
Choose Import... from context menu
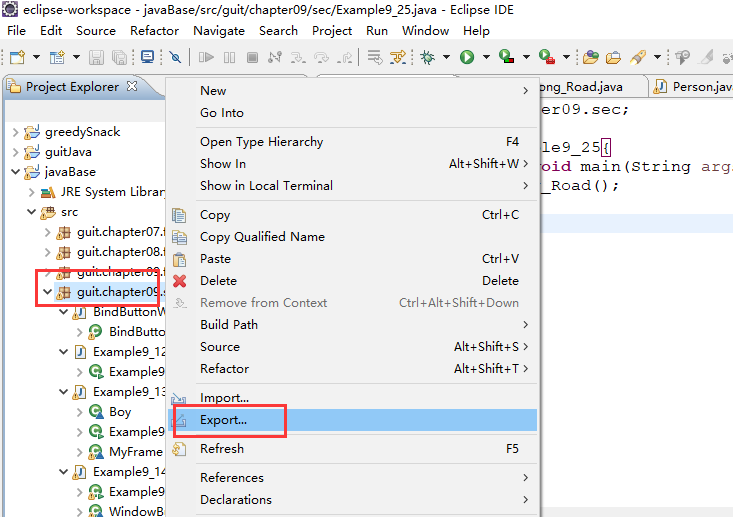point(352,398)
